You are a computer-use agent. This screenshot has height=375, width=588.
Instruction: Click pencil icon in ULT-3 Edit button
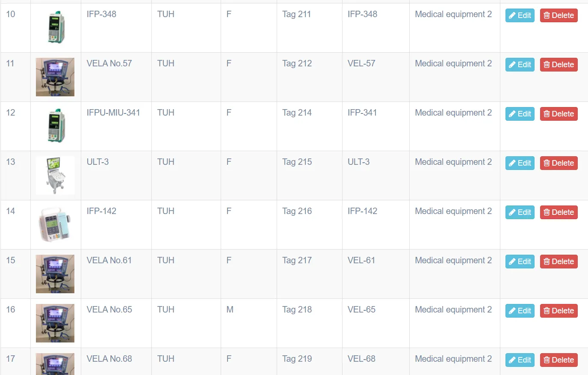click(x=512, y=163)
